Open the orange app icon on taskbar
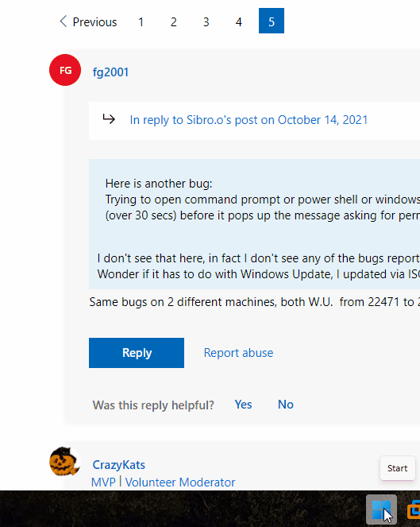420x527 pixels. point(414,510)
